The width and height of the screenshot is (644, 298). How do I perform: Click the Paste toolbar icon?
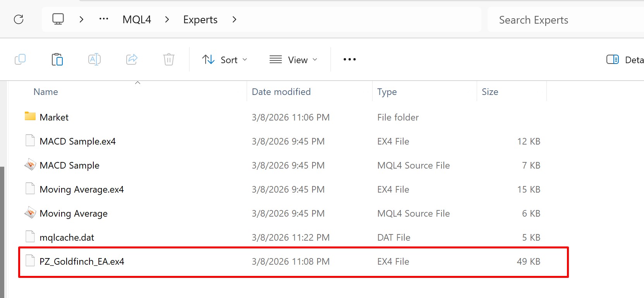tap(57, 59)
